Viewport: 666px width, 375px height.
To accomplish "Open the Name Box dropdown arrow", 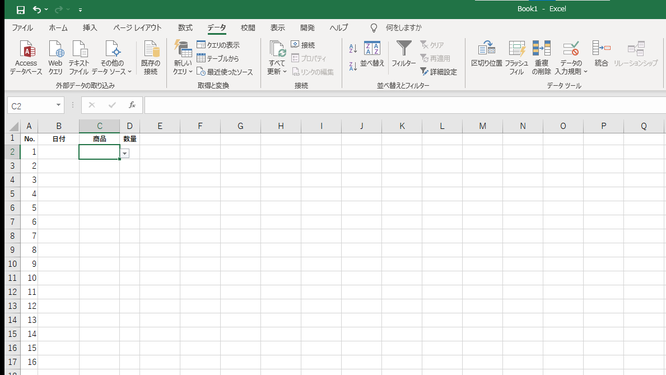I will pos(59,105).
